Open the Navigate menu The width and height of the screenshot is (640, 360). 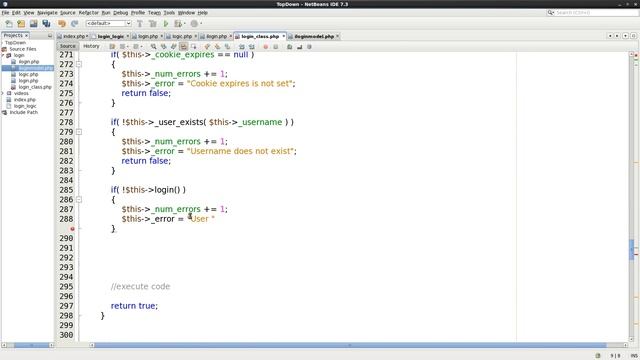tap(47, 13)
